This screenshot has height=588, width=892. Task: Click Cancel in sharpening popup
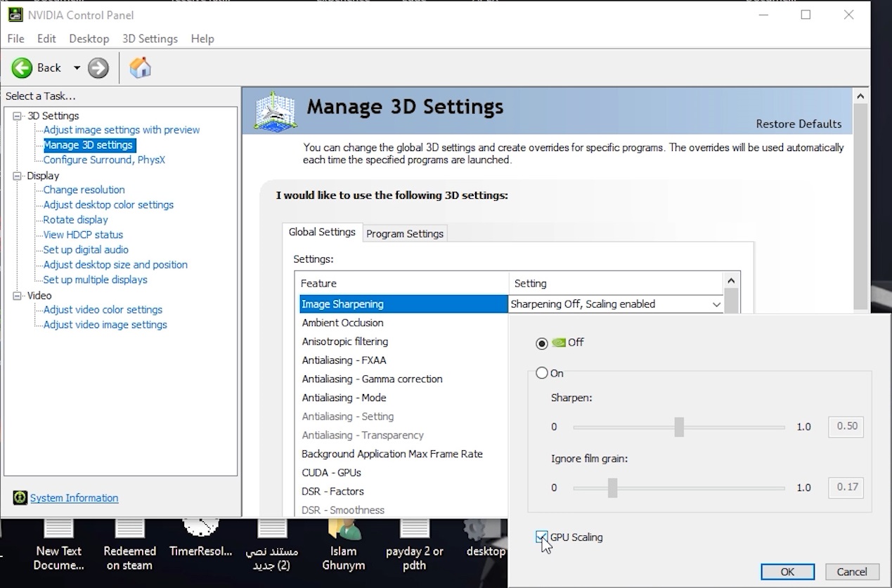[852, 572]
